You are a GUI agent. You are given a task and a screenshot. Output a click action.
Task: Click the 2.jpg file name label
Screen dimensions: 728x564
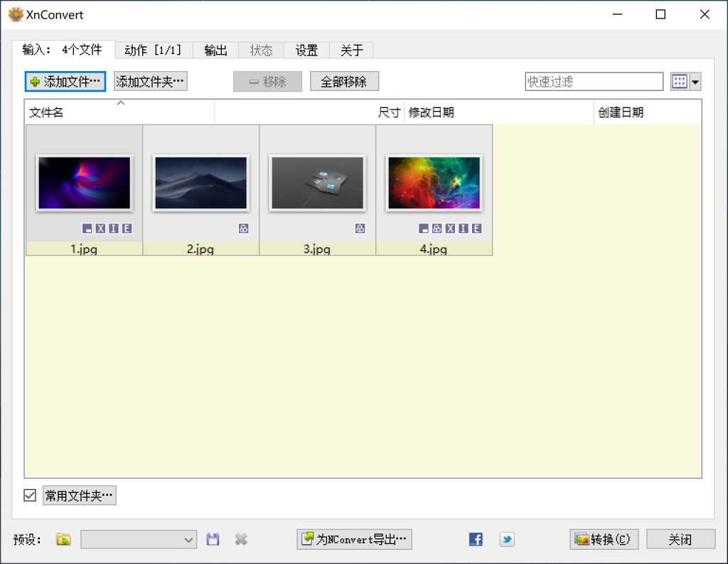pyautogui.click(x=200, y=249)
